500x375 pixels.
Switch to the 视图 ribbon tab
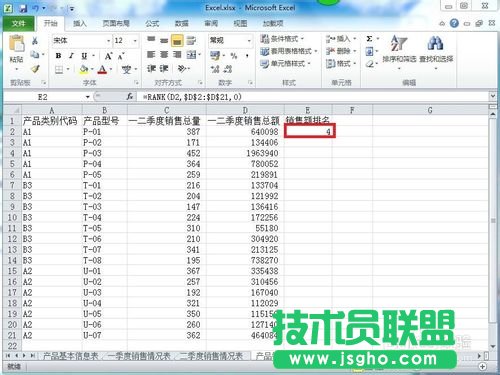[240, 23]
